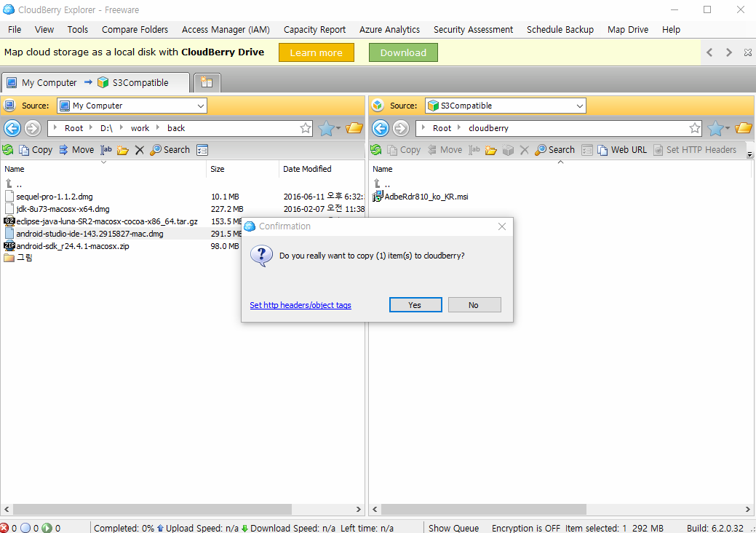
Task: Open Set http headers/object tags link
Action: pos(301,305)
